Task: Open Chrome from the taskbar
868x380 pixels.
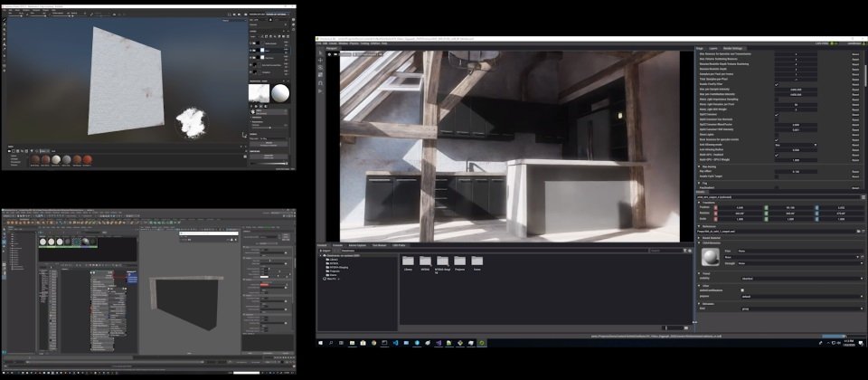Action: click(373, 343)
